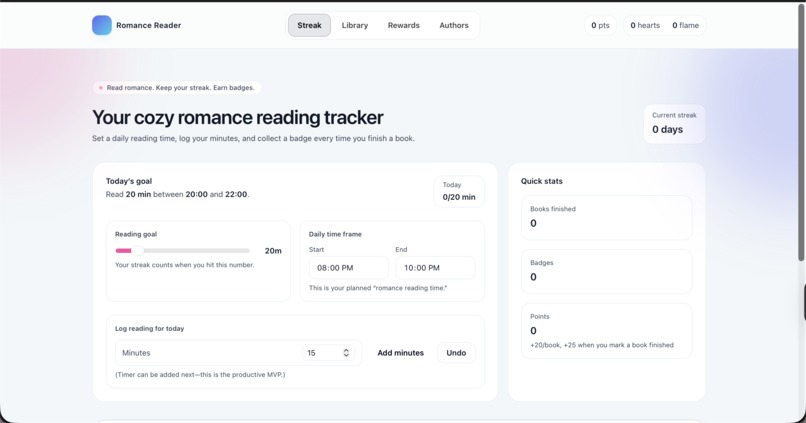Click the 'Today's goal' heading
Image resolution: width=806 pixels, height=423 pixels.
click(129, 181)
